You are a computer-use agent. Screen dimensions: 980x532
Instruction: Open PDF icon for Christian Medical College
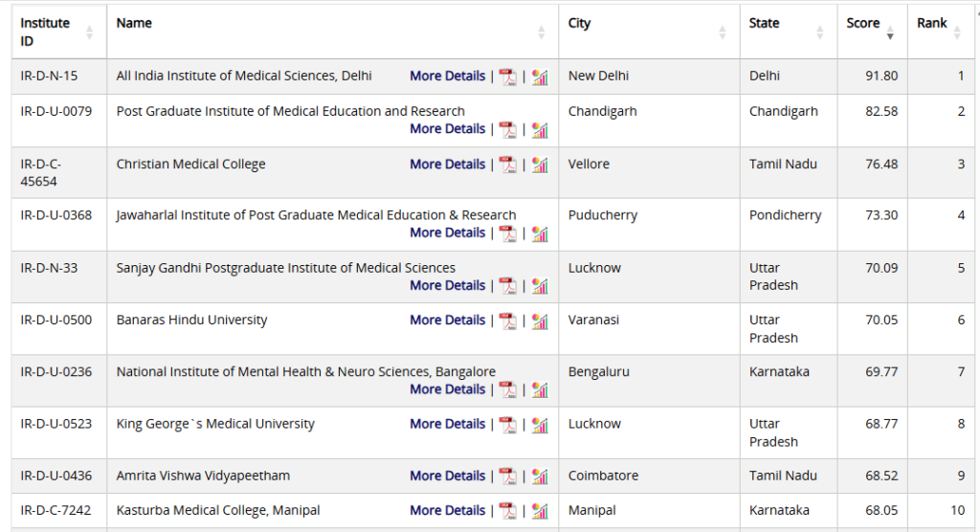point(507,165)
